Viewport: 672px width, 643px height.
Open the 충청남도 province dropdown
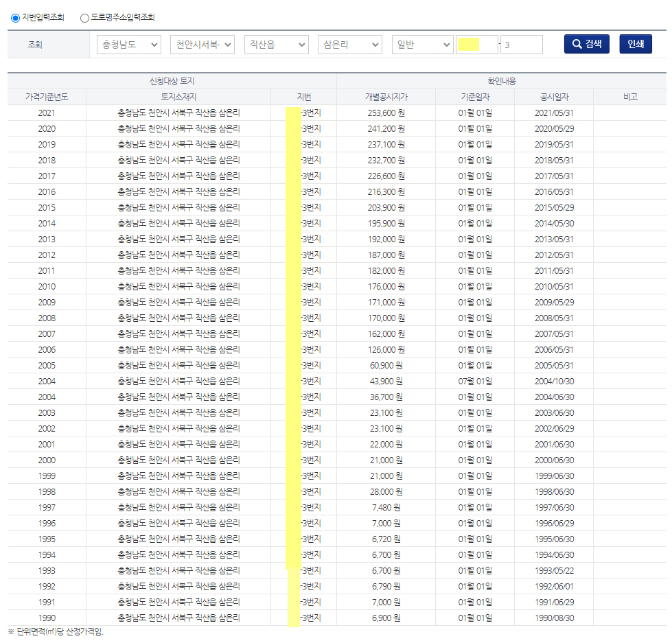129,45
